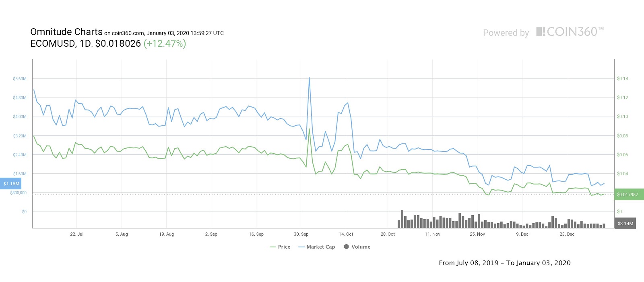Select the 23. Dec date tick
644x282 pixels.
tap(567, 234)
